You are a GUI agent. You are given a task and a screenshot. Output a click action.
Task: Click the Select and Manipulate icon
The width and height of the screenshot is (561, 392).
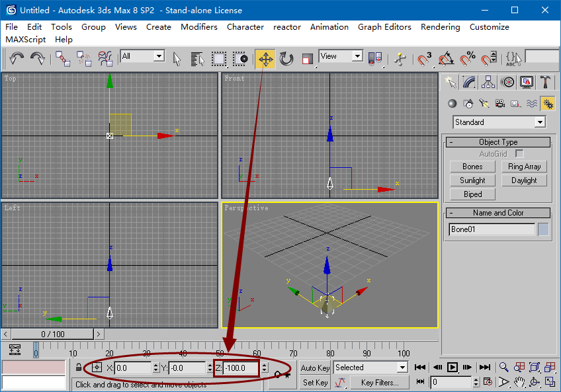tap(400, 59)
